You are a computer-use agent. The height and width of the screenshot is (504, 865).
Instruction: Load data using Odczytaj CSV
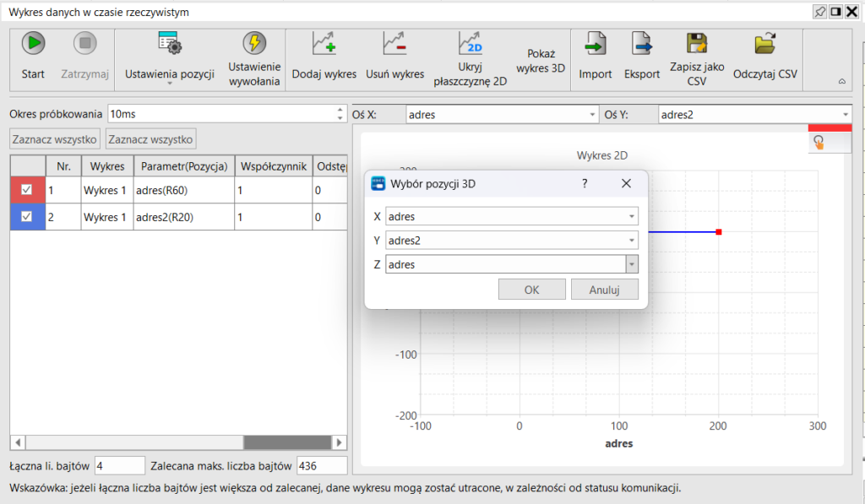coord(764,57)
